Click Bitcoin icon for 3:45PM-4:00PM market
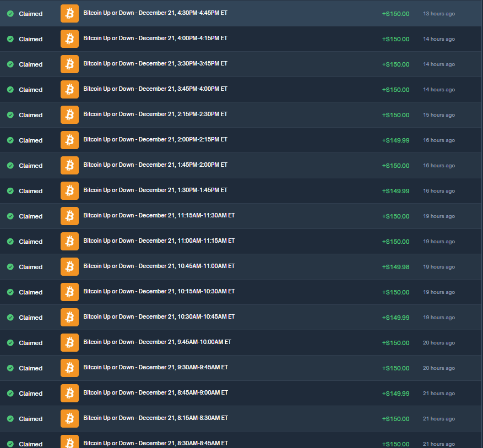The height and width of the screenshot is (448, 483). 69,89
